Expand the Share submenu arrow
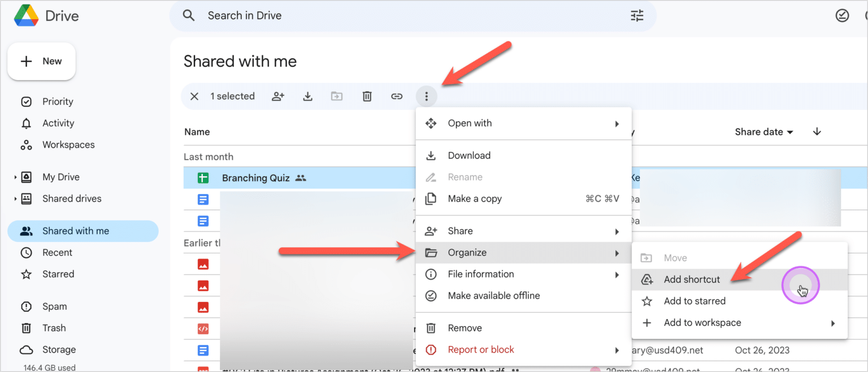Image resolution: width=868 pixels, height=372 pixels. (x=617, y=231)
